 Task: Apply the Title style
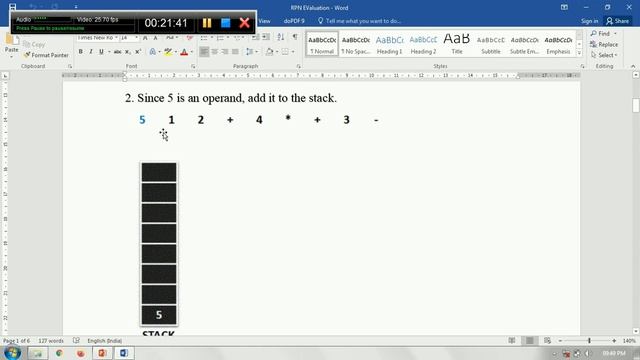coord(457,44)
